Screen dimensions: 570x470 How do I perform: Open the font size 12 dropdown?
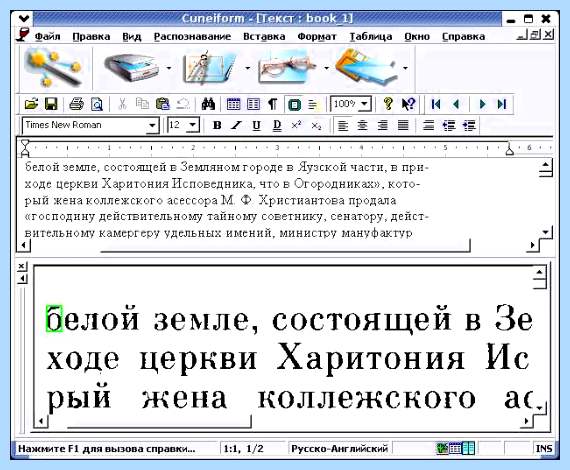pyautogui.click(x=193, y=125)
